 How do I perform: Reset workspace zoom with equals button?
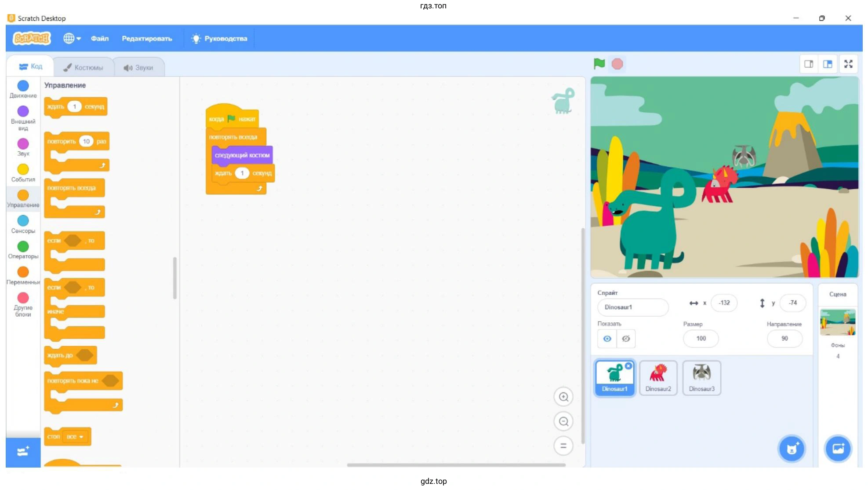563,446
